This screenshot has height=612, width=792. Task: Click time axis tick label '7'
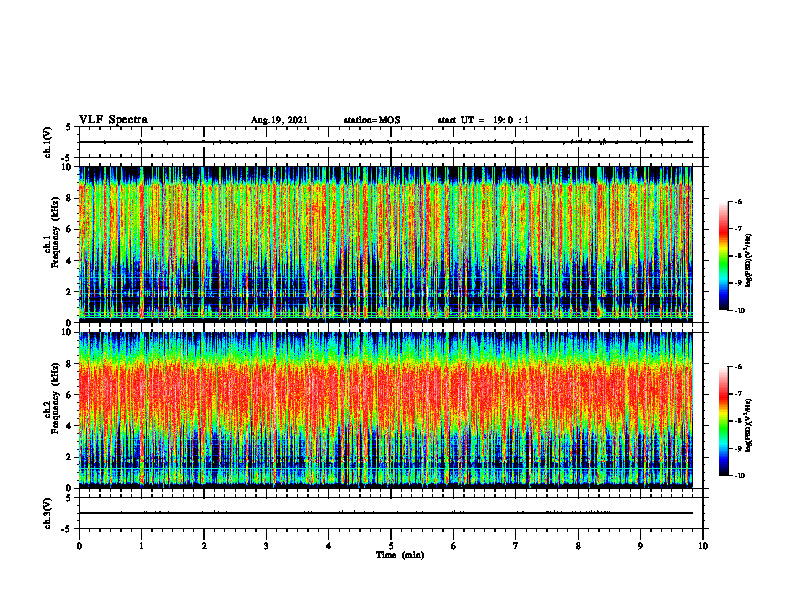(x=516, y=546)
